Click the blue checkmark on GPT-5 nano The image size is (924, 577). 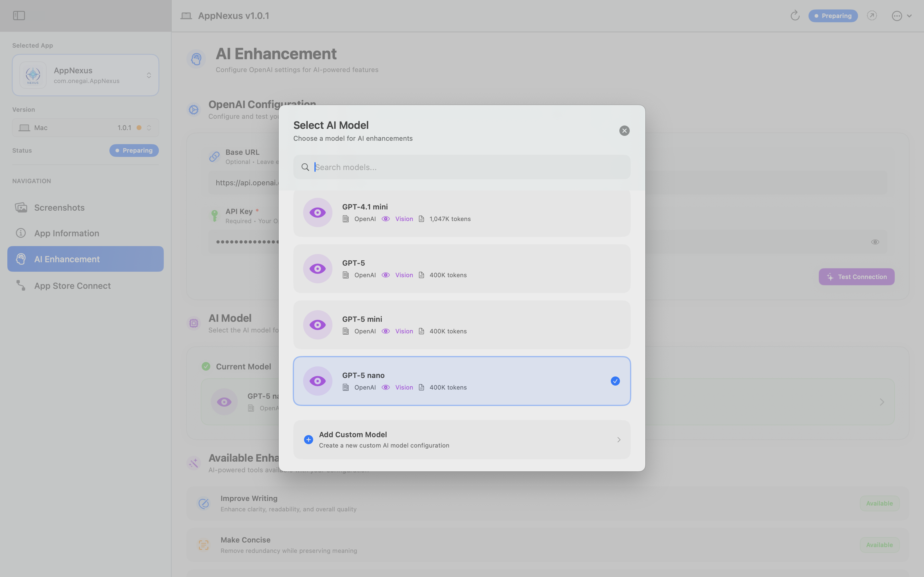[615, 381]
